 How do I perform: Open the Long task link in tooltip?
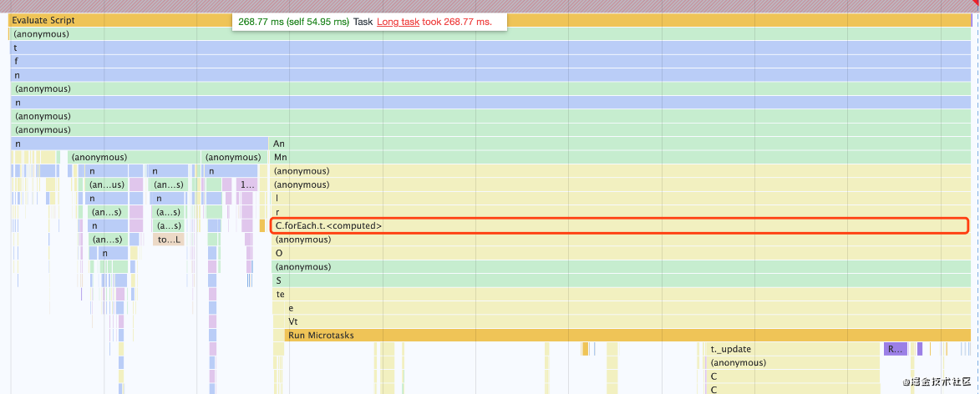398,22
